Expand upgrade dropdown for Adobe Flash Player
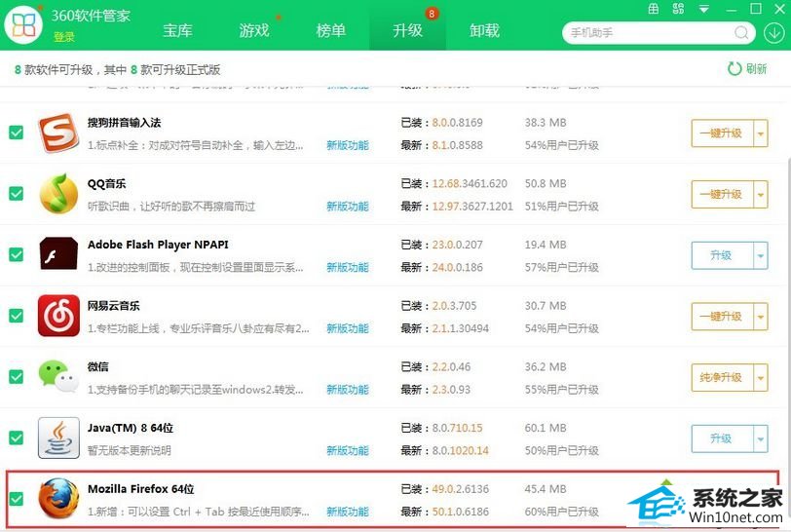The height and width of the screenshot is (532, 791). click(x=760, y=255)
